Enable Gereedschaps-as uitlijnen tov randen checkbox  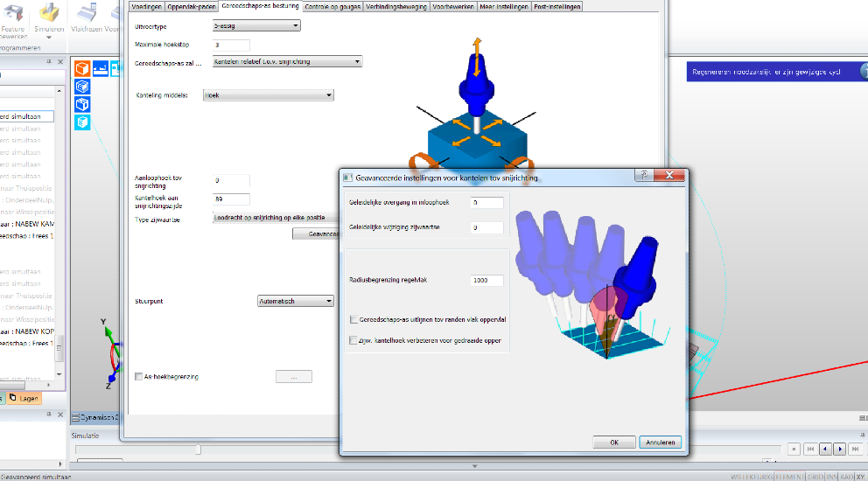[x=353, y=319]
